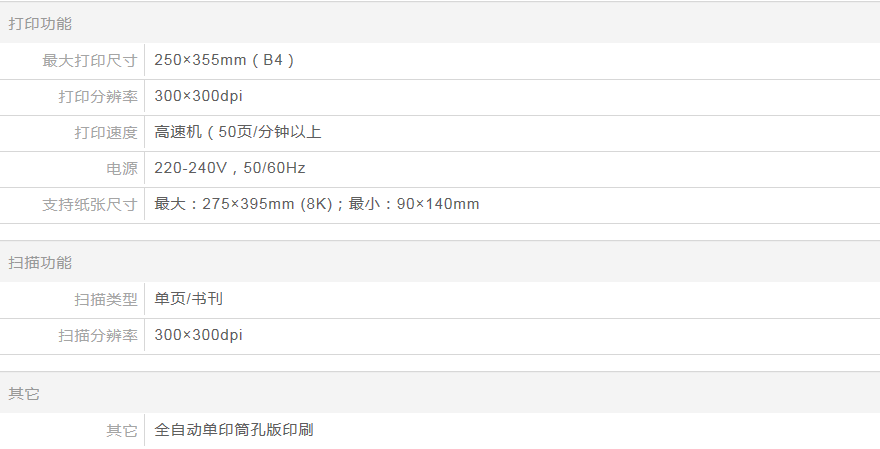
Task: Click the 250×355mm (B4) value
Action: pyautogui.click(x=224, y=60)
